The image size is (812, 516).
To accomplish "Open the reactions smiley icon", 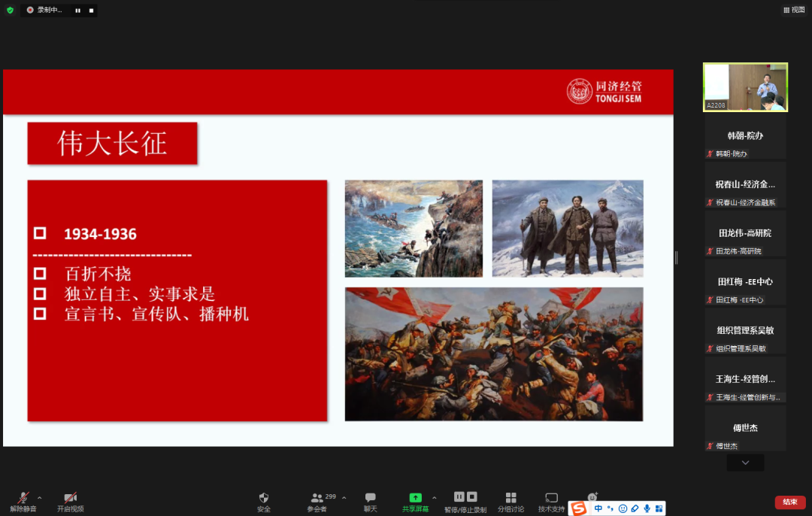I will [x=592, y=497].
